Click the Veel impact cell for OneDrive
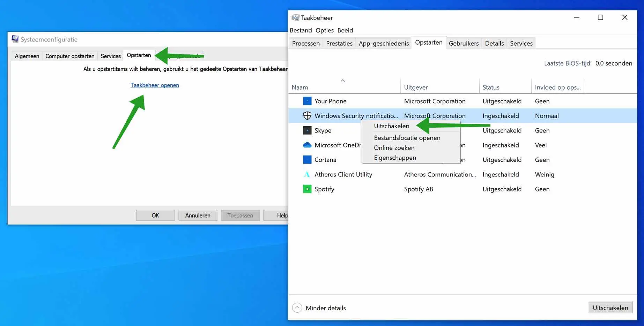The image size is (644, 326). (541, 145)
